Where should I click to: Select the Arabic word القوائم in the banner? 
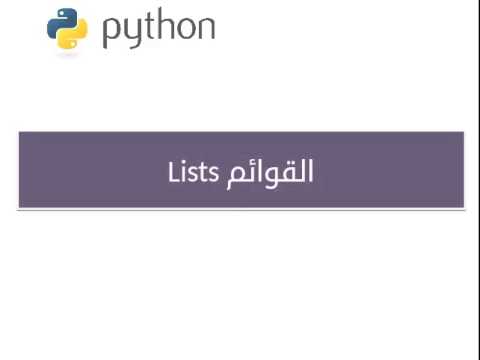(x=270, y=173)
